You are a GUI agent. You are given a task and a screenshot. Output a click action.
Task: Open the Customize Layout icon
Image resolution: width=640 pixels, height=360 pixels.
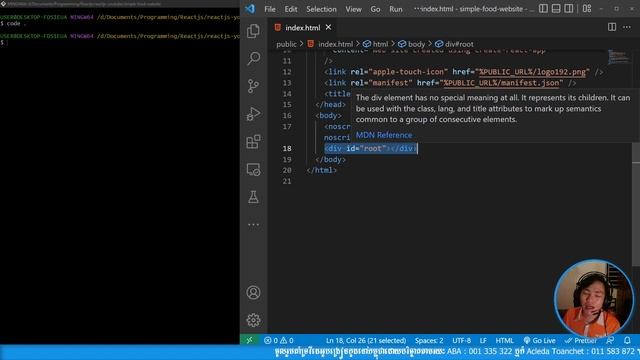(x=587, y=9)
